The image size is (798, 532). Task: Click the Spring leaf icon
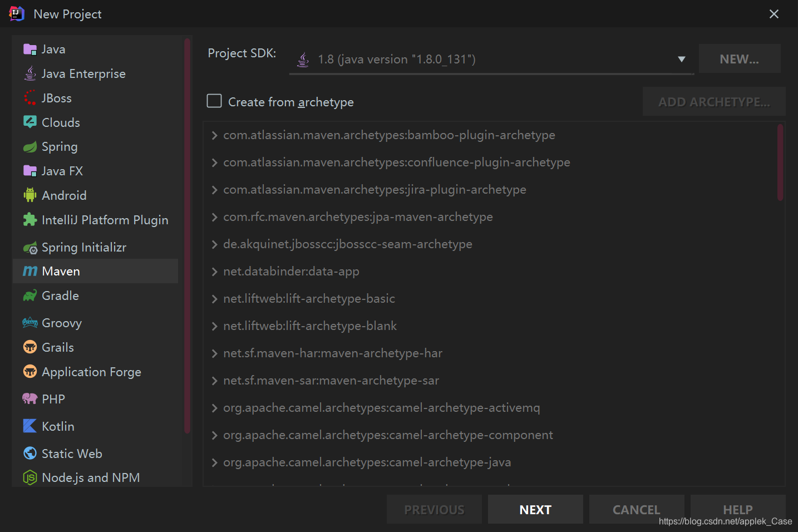(30, 147)
